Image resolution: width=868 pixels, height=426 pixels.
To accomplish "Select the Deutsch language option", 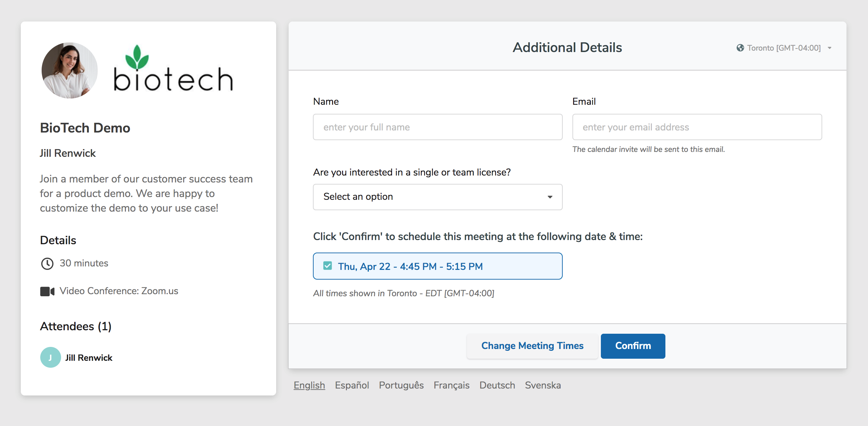I will point(497,385).
